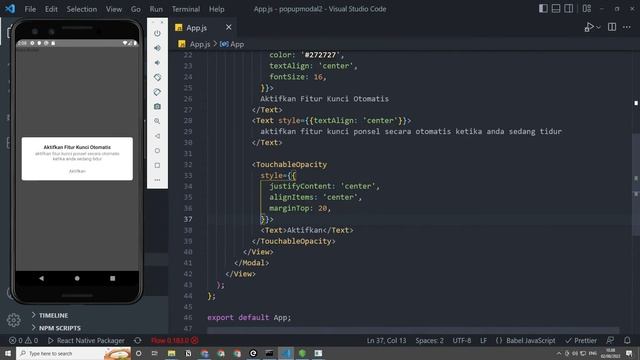Click the emulator zoom magnifier icon
The image size is (640, 360).
point(157,121)
